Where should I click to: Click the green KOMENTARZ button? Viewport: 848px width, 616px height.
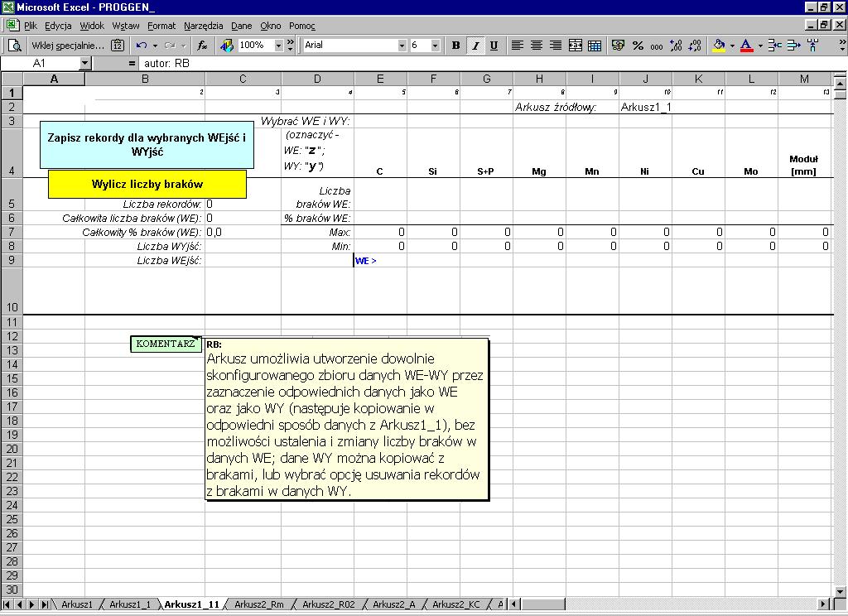pos(166,344)
